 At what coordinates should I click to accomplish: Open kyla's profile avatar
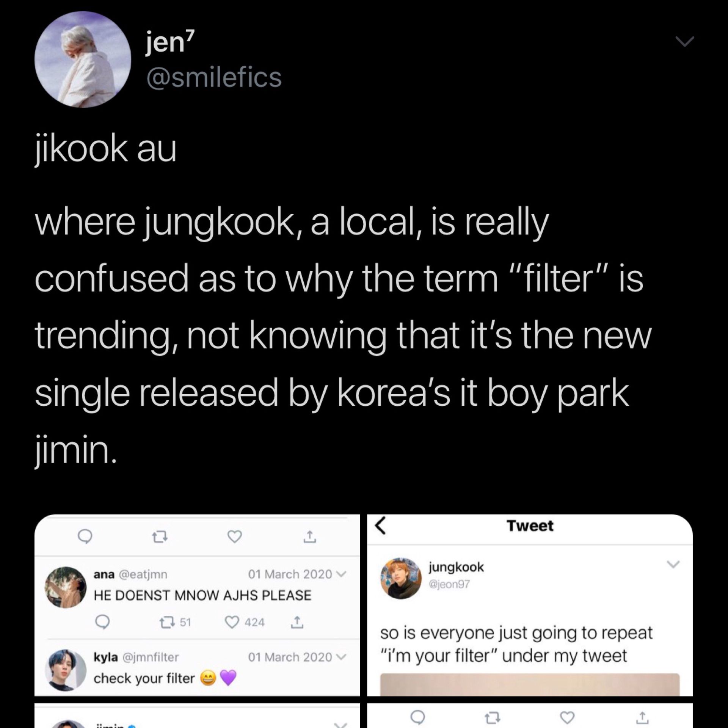tap(66, 670)
